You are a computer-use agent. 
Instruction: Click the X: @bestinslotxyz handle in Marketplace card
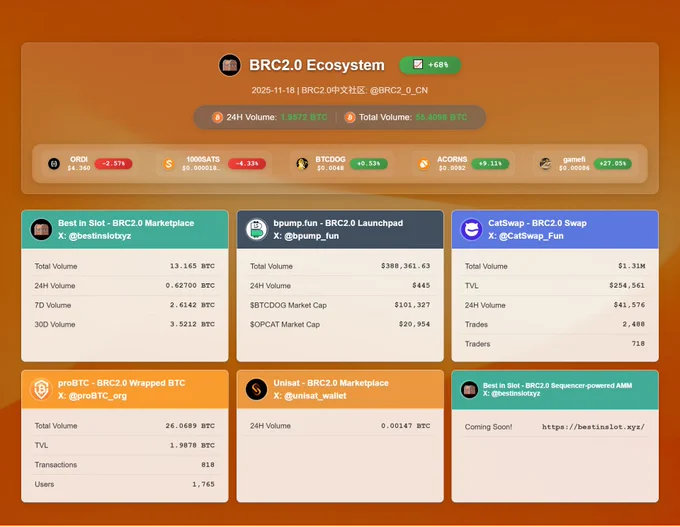click(x=95, y=236)
